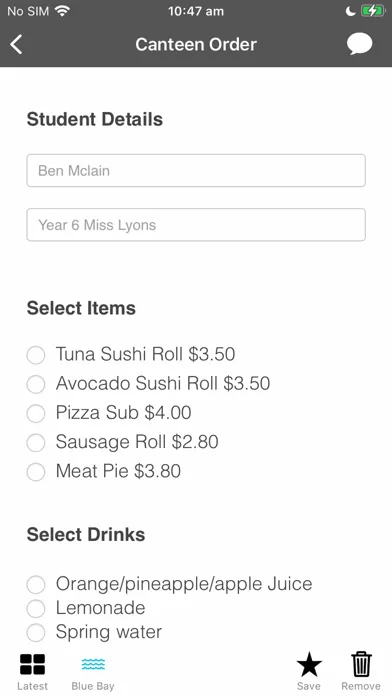Tap the Remove trash icon
The image size is (392, 696).
tap(361, 664)
